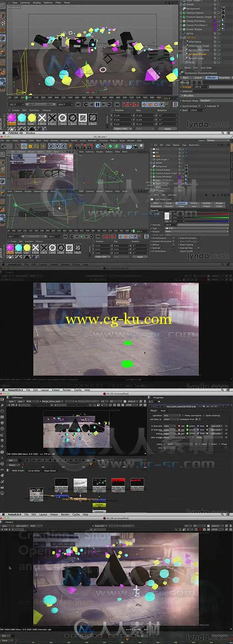The height and width of the screenshot is (644, 233).
Task: Open Layout Startup dropdown in second Cinema 4D window
Action: [218, 140]
